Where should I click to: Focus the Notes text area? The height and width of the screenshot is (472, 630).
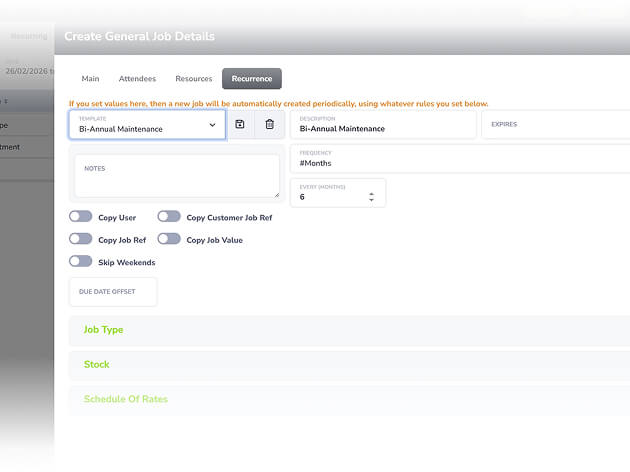click(x=177, y=176)
